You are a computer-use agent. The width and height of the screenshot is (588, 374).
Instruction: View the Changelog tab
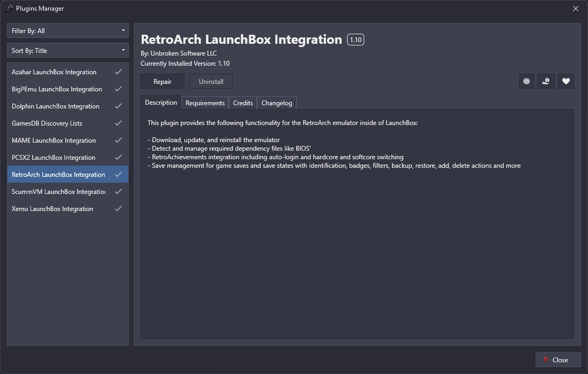point(277,103)
